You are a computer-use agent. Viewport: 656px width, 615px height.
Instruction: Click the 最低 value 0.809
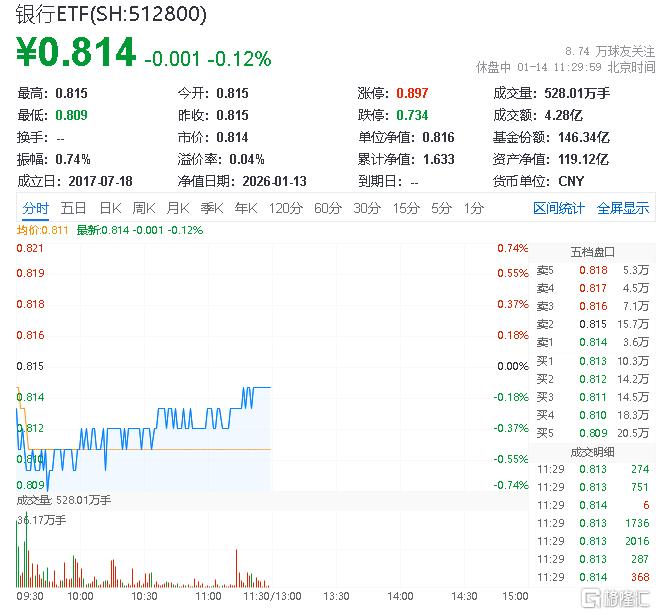point(71,115)
